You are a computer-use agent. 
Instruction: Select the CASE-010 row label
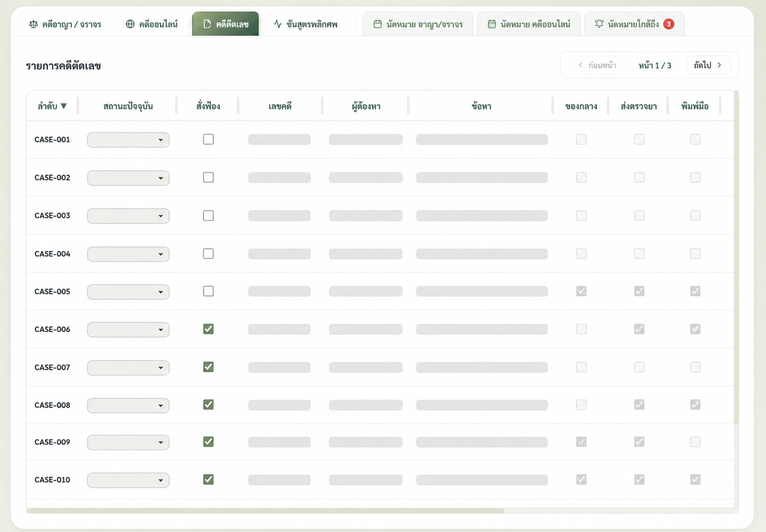[x=52, y=480]
